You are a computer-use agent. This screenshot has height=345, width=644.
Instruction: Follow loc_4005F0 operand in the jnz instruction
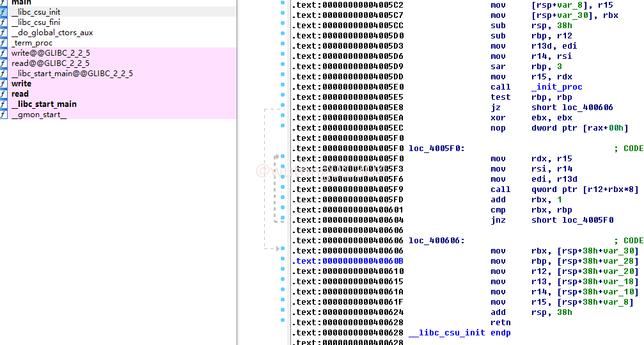coord(585,220)
